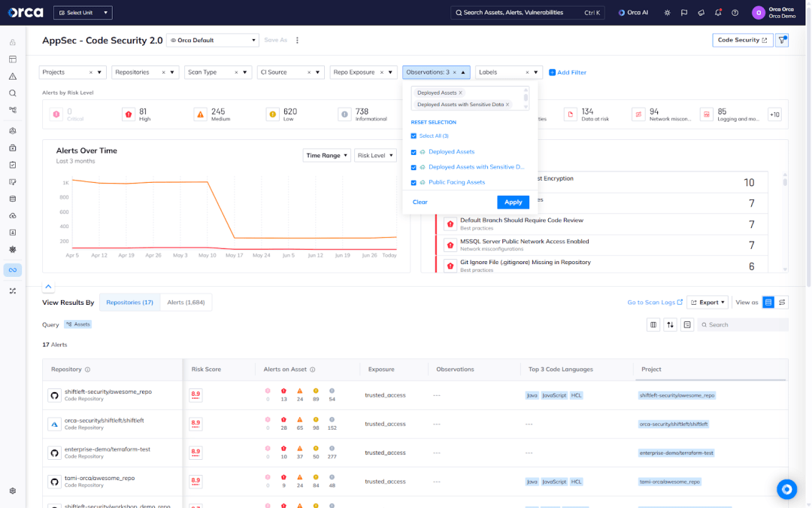Screen dimensions: 812x508
Task: Switch to Repositories (17) tab
Action: (129, 303)
